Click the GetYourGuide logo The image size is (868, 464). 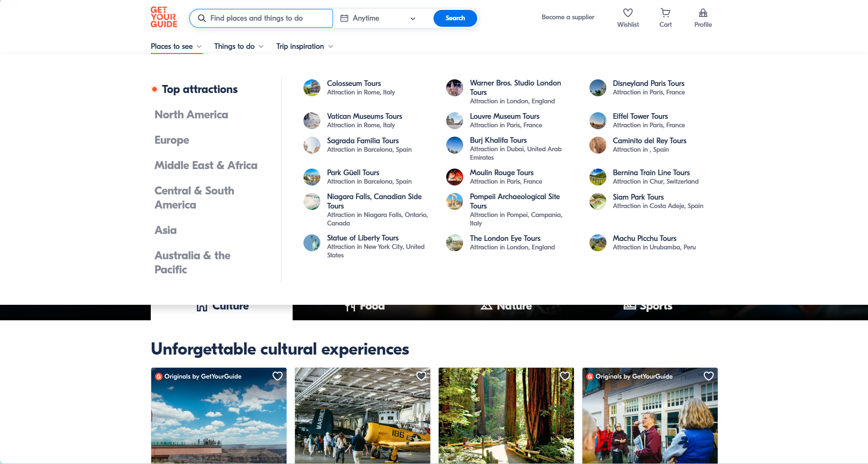[164, 17]
